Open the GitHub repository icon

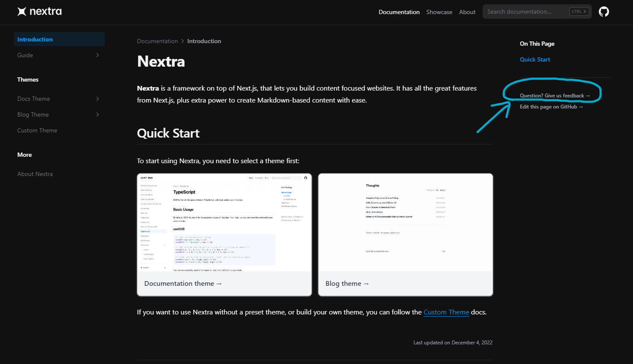pyautogui.click(x=604, y=12)
